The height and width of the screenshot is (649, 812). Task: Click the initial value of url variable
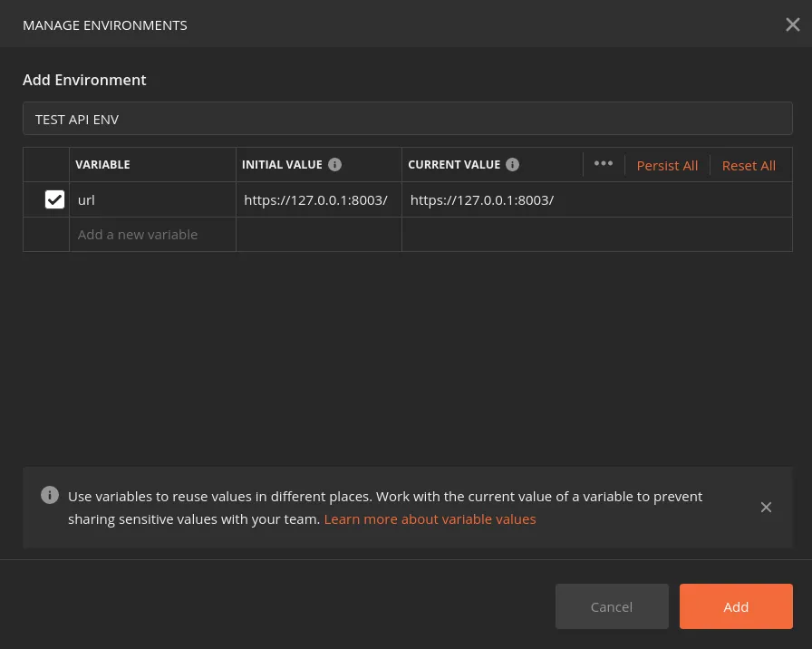[317, 199]
